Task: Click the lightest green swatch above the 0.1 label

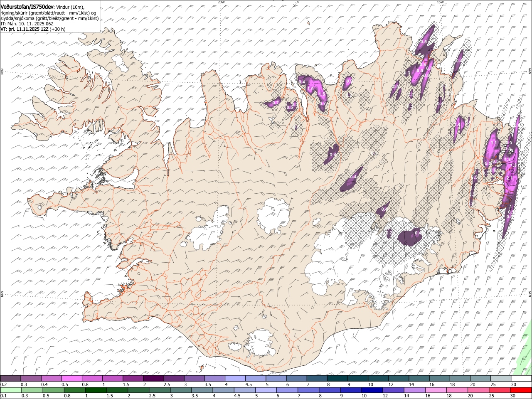Action: tap(11, 390)
